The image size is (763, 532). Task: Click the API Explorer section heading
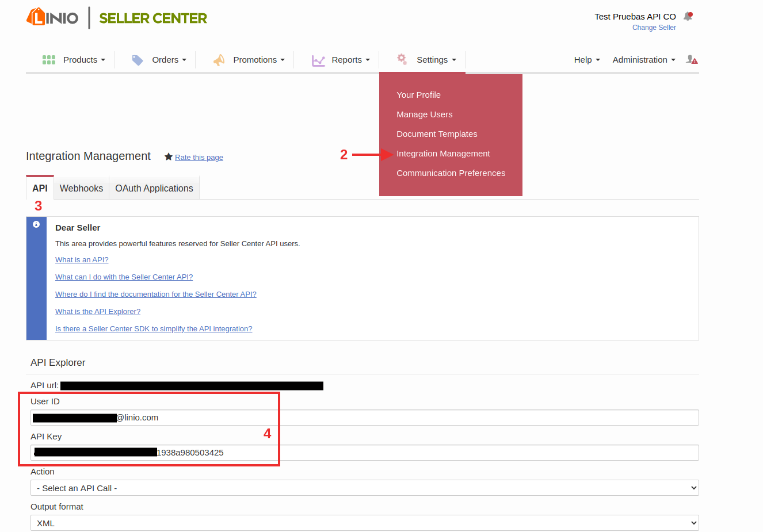click(x=58, y=362)
